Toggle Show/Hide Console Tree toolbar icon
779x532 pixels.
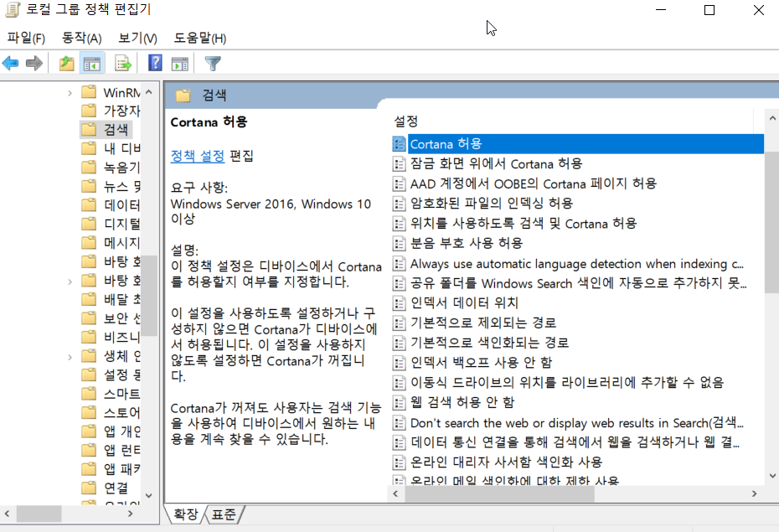click(x=92, y=63)
